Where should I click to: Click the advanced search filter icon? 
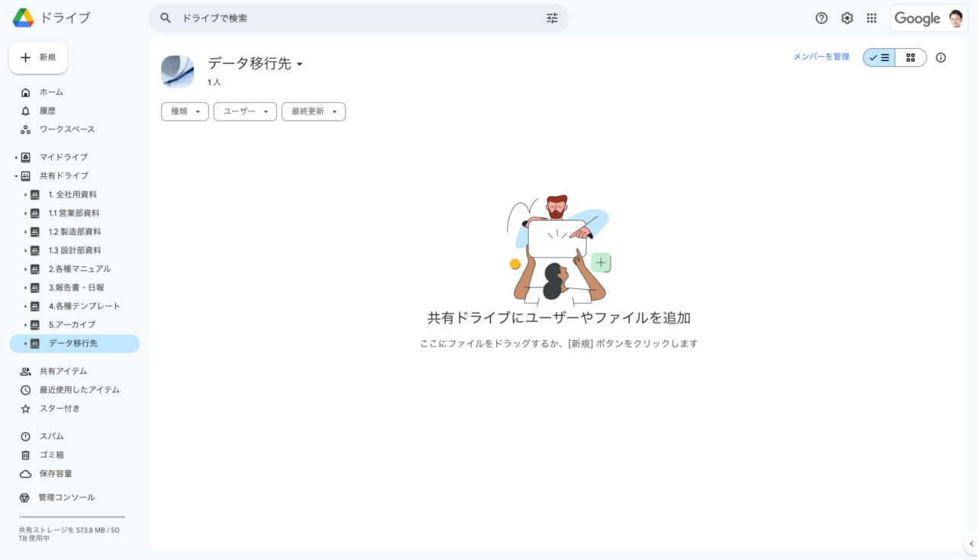coord(552,18)
